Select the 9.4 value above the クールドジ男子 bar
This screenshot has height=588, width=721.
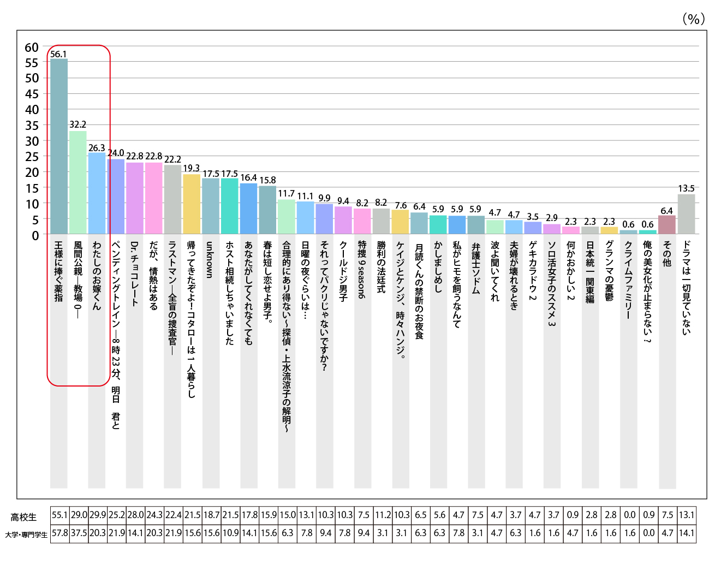(x=343, y=201)
